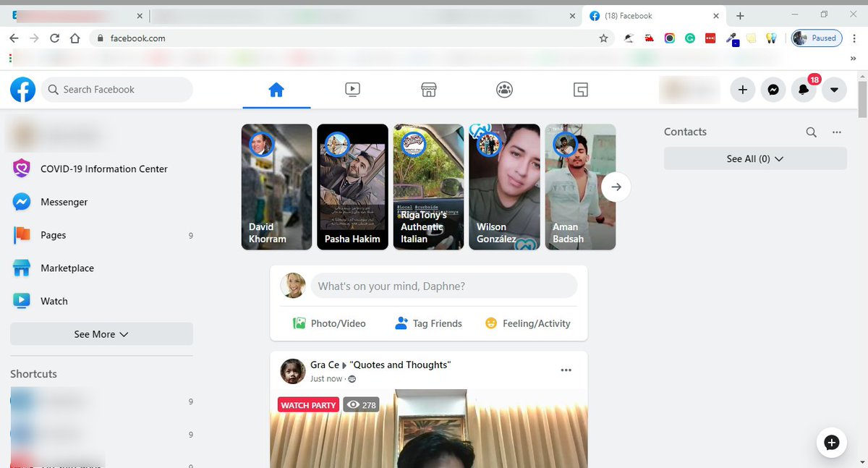Bookmark this page with the star icon
The image size is (868, 468).
603,38
